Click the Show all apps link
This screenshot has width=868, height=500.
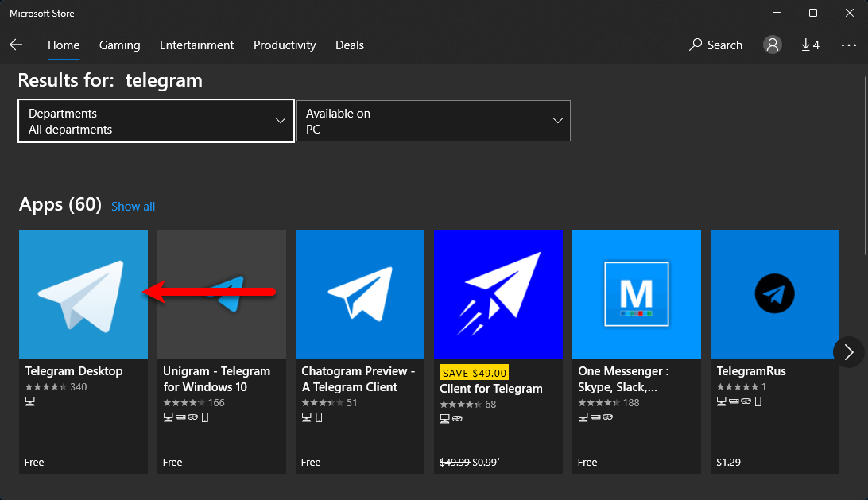tap(133, 207)
